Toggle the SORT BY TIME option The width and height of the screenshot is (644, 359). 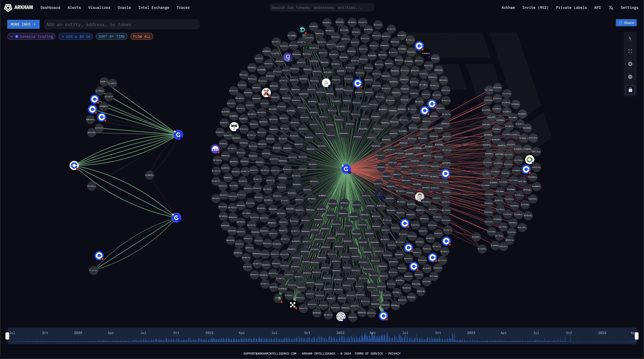tap(112, 36)
